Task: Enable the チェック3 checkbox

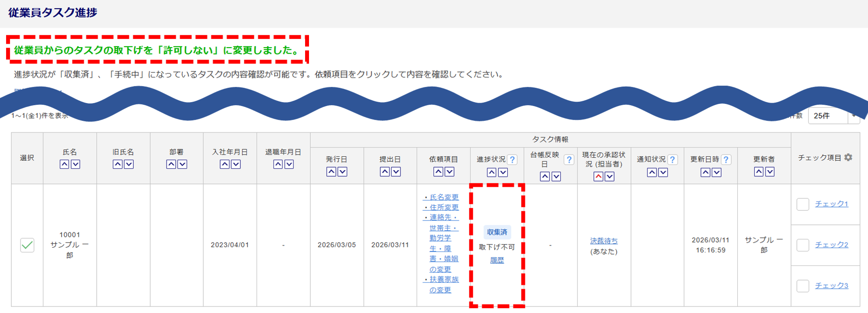Action: click(x=802, y=286)
